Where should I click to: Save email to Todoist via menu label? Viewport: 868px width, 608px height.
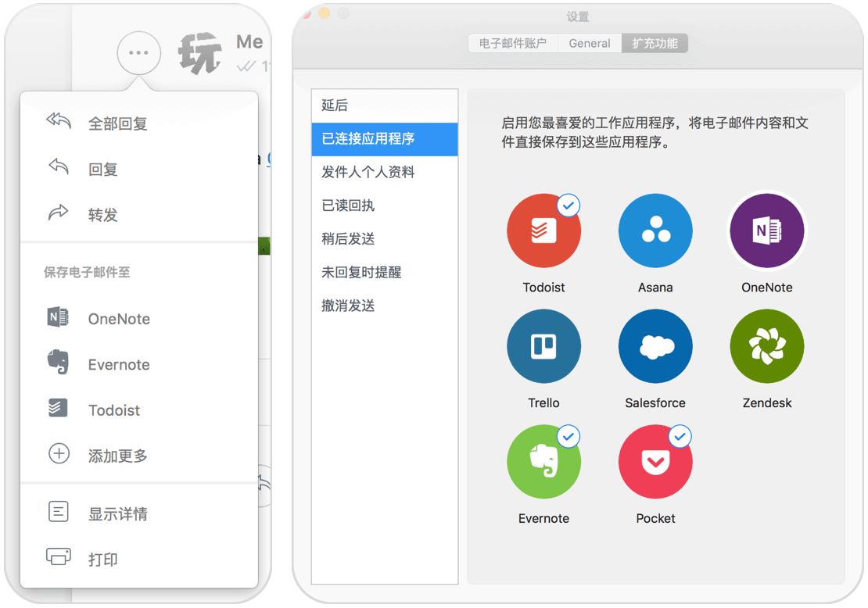pos(114,410)
